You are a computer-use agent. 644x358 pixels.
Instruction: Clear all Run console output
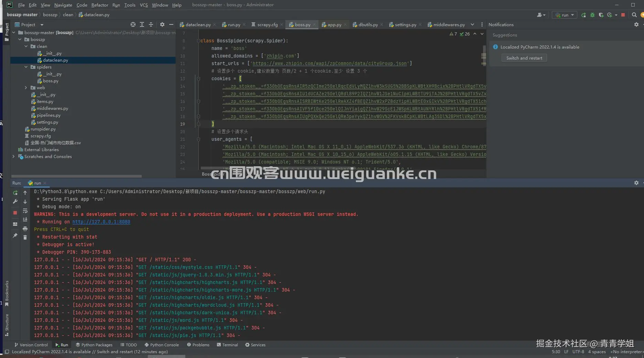click(25, 237)
